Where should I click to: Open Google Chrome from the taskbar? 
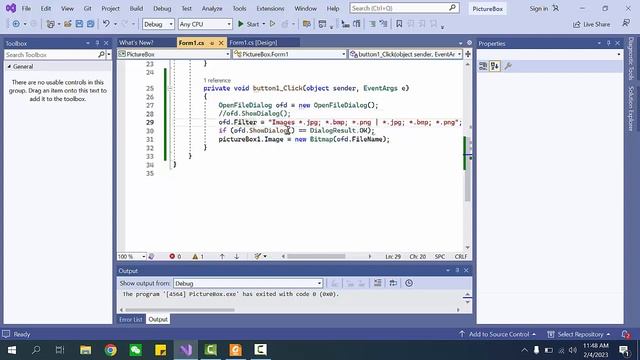point(110,350)
